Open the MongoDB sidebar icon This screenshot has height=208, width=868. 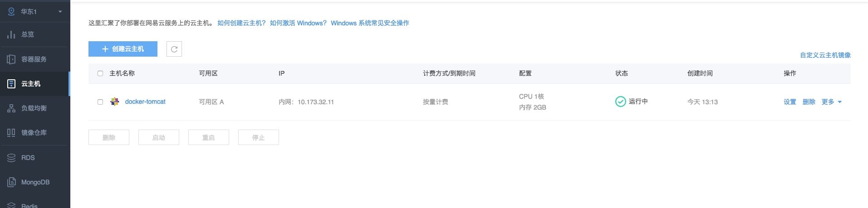tap(11, 182)
